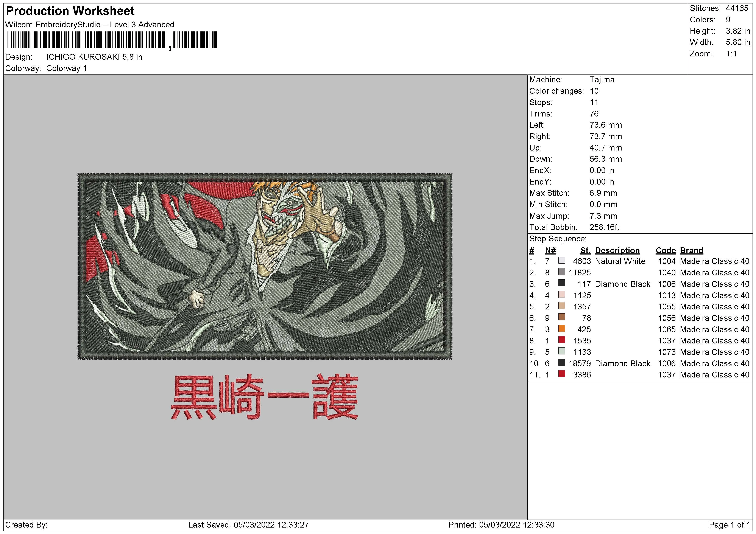Select the pale green swatch for code 1073
This screenshot has width=756, height=534.
click(562, 351)
